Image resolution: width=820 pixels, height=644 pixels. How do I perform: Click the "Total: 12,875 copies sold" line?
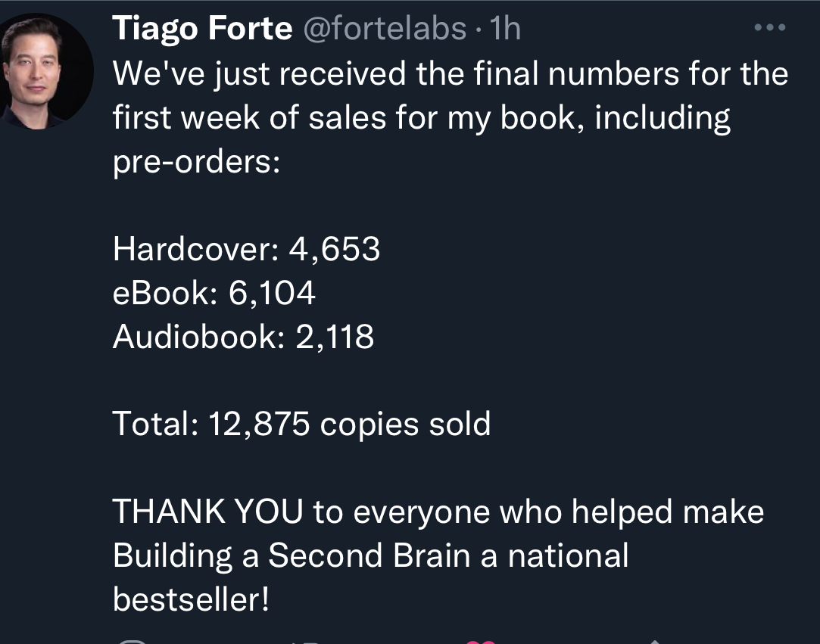pyautogui.click(x=301, y=424)
